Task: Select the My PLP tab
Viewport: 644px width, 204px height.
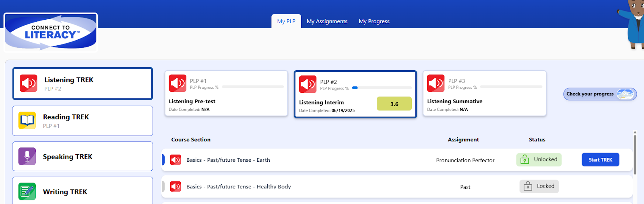Action: point(286,21)
